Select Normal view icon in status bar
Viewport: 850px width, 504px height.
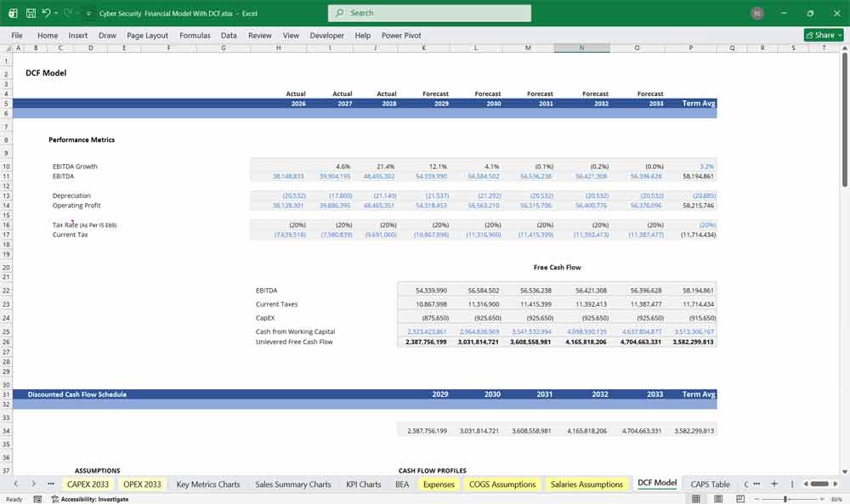pyautogui.click(x=695, y=498)
